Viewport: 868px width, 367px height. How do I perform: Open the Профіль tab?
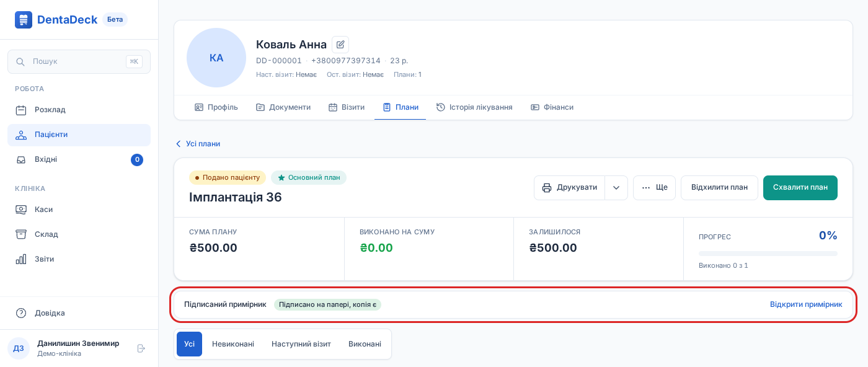coord(216,107)
